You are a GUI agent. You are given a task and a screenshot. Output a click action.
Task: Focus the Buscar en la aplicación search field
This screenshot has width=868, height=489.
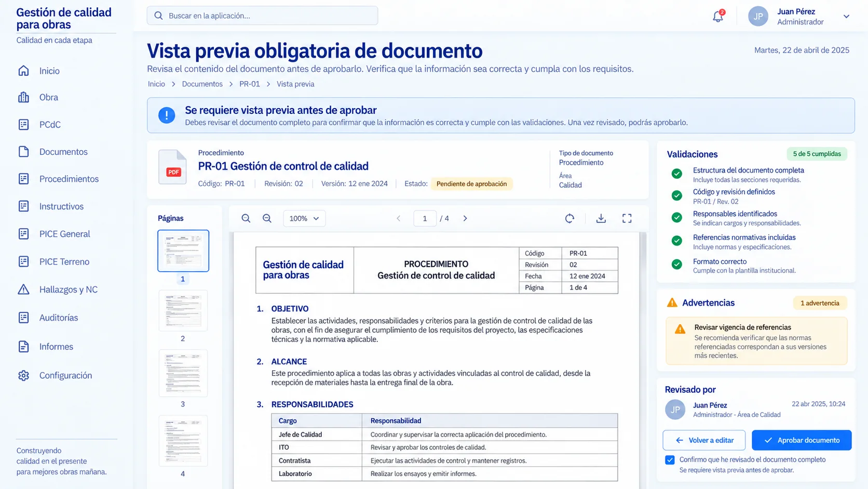pos(262,16)
